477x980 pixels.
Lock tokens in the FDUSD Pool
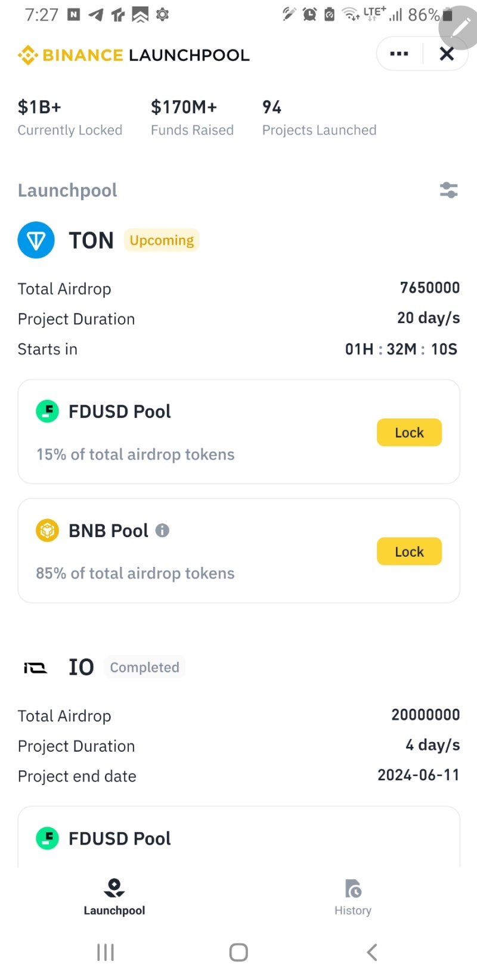coord(409,432)
